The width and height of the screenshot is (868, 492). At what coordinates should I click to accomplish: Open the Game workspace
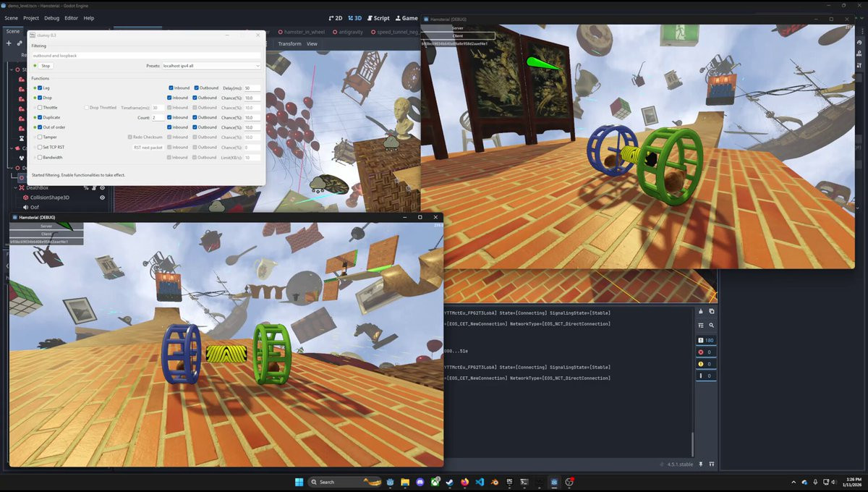pos(407,18)
